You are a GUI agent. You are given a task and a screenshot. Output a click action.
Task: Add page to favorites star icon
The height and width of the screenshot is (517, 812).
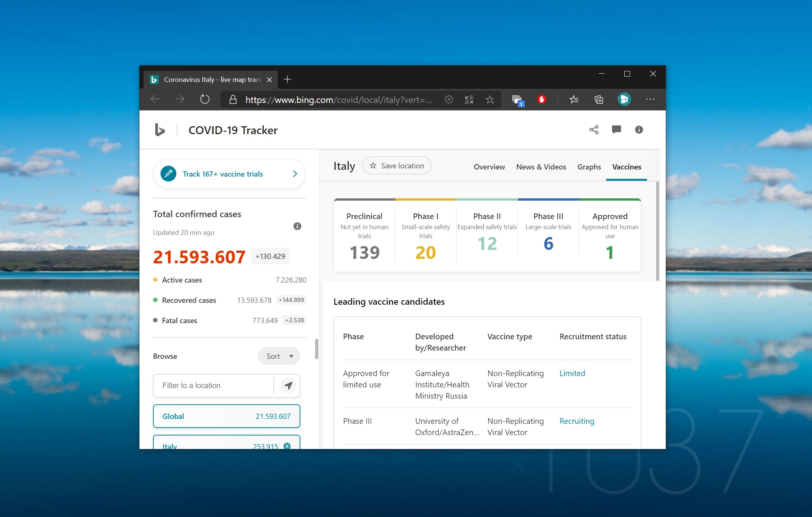pos(490,100)
